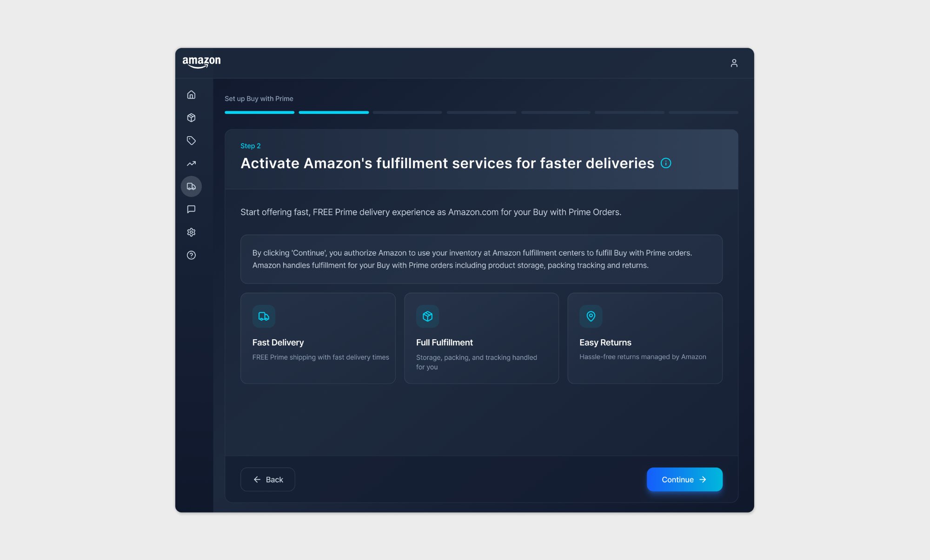Open the chat messages sidebar icon

click(191, 209)
